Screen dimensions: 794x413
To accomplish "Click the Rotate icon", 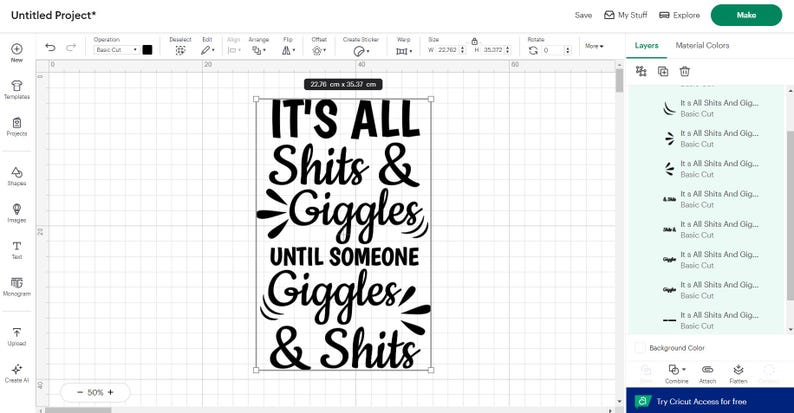I will point(533,50).
